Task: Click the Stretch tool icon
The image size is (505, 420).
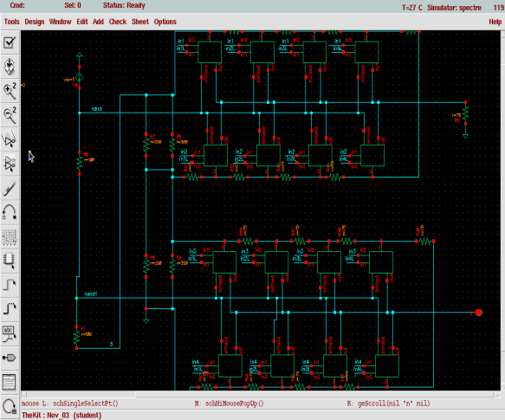Action: 10,139
